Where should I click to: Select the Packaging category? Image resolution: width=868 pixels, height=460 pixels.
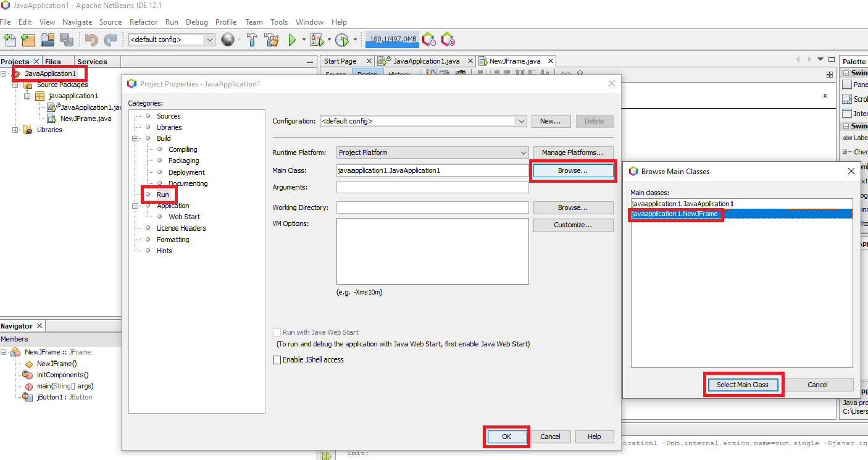pyautogui.click(x=184, y=161)
